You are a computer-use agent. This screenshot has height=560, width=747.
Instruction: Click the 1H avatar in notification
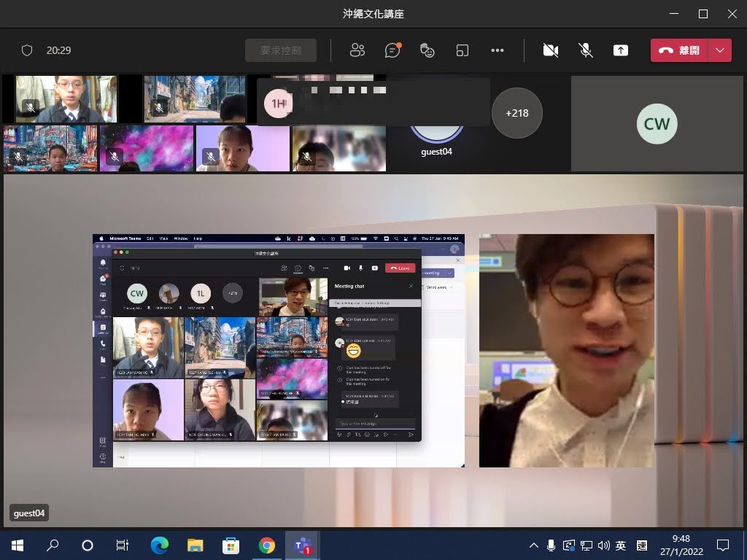tap(278, 103)
